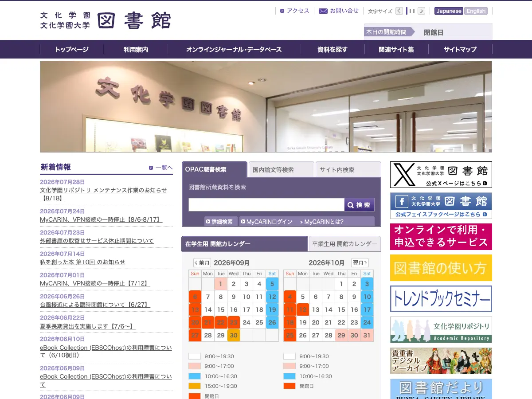532x399 pixels.
Task: Open MyCARINログイン link
Action: (x=269, y=222)
